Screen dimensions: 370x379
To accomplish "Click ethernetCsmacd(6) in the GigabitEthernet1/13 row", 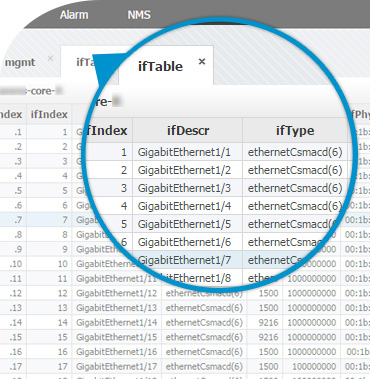I will [x=204, y=308].
